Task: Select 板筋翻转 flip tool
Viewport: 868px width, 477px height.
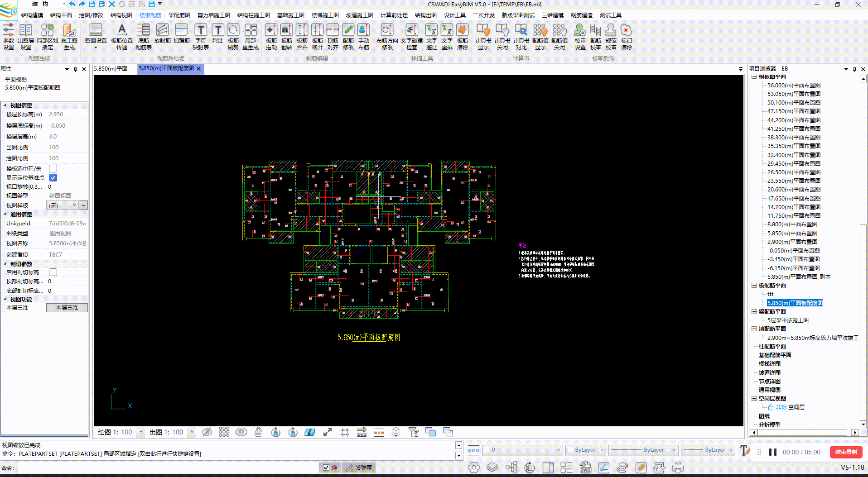Action: tap(287, 37)
